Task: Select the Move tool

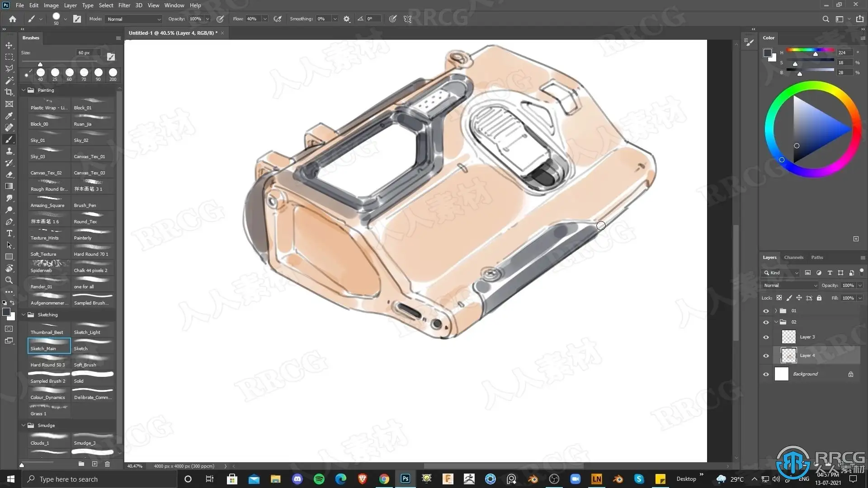Action: click(x=9, y=45)
